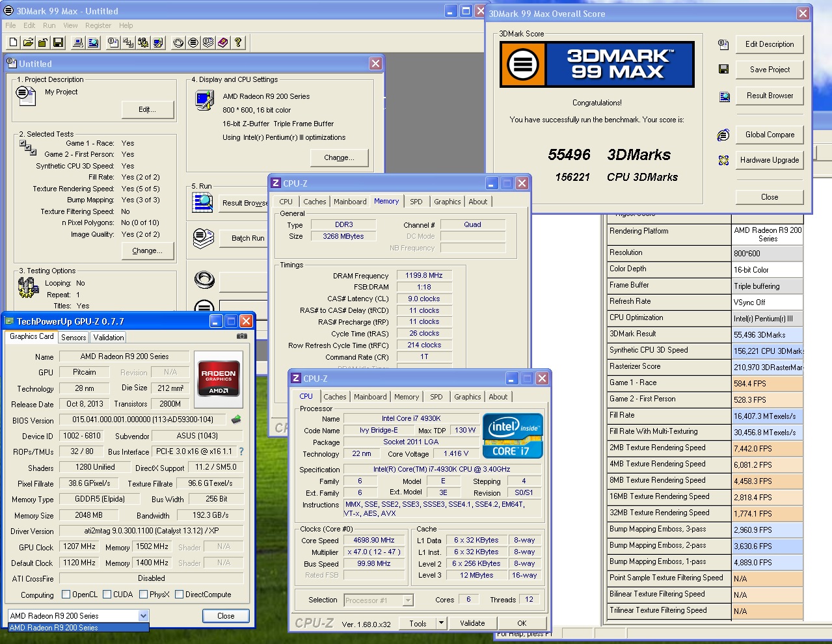
Task: Open the GPU selection dropdown in GPU-Z
Action: 143,616
